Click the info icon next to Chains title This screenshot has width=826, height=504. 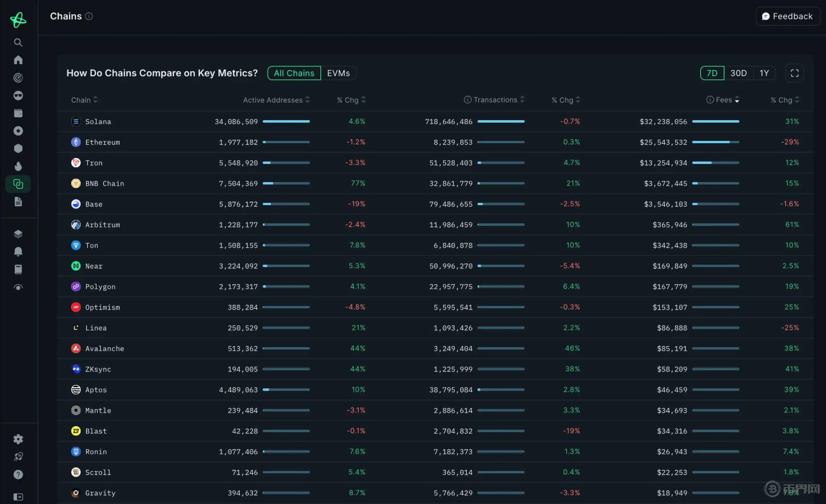[x=89, y=16]
